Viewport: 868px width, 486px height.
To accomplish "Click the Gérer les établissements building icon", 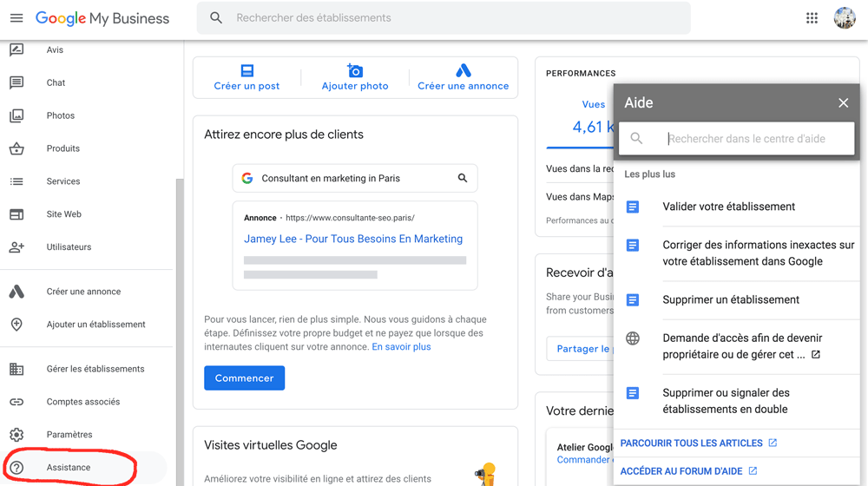I will tap(16, 369).
